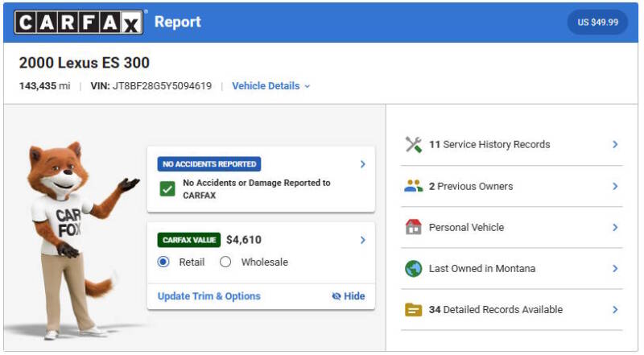Viewport: 644px width, 355px height.
Task: Open 34 Detailed Records Available
Action: (496, 309)
